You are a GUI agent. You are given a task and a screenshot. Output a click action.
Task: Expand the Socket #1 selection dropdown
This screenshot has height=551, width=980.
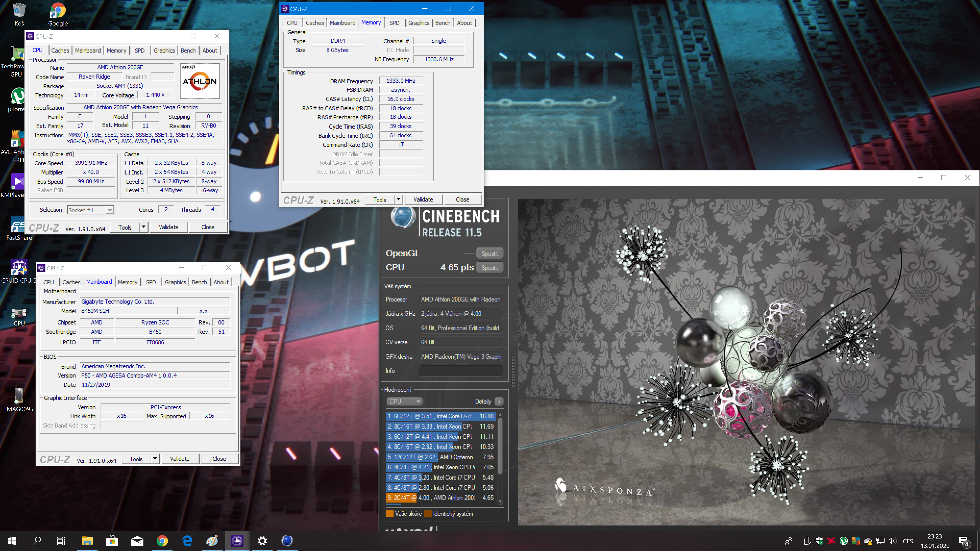[x=109, y=210]
